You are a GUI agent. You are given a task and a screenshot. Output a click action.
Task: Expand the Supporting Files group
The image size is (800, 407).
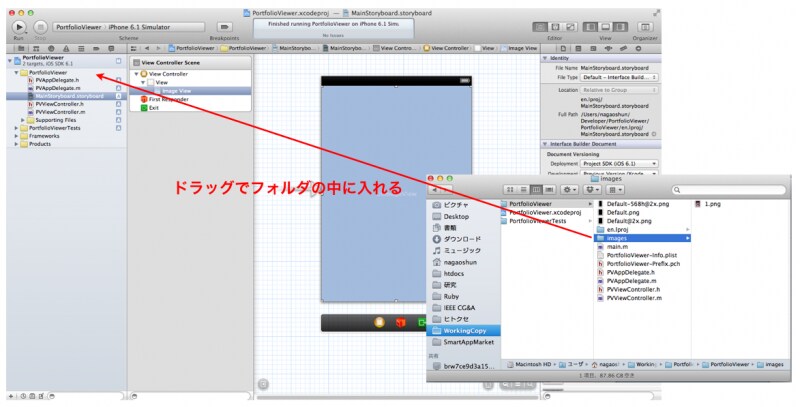pyautogui.click(x=23, y=120)
